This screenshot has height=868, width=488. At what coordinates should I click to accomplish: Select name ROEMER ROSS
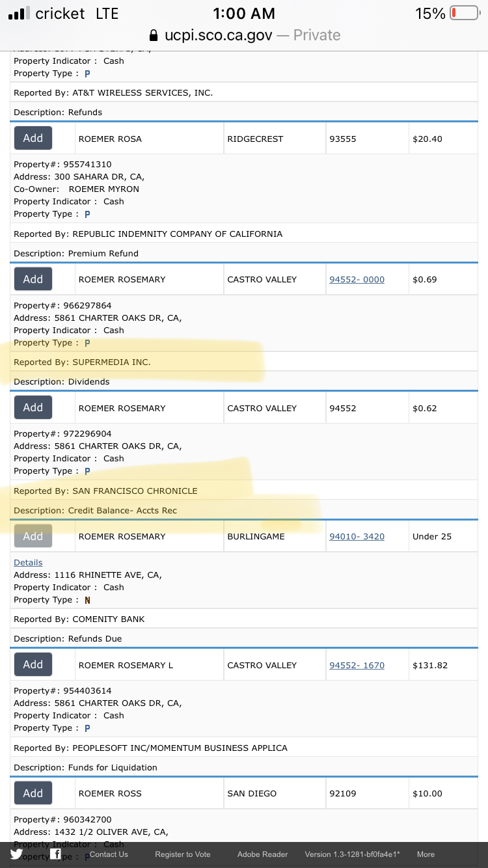(x=110, y=793)
